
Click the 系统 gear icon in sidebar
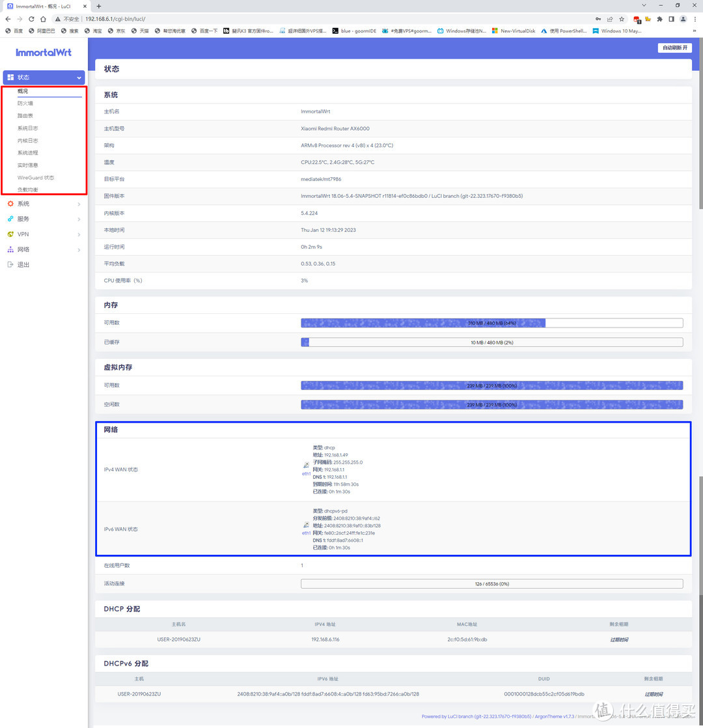[10, 204]
